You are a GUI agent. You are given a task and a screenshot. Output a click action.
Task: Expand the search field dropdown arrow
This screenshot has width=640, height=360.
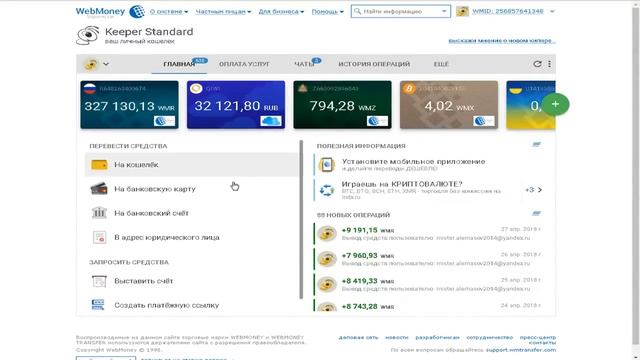click(x=444, y=11)
